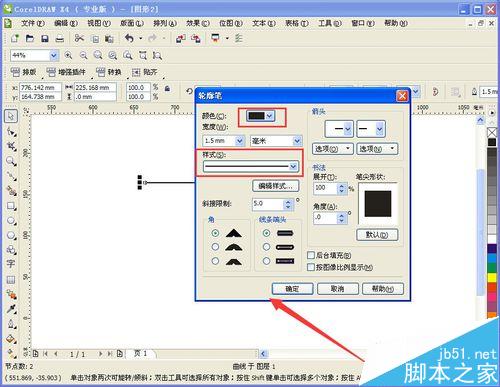Viewport: 500px width, 387px height.
Task: Open the line style dropdown
Action: click(293, 166)
